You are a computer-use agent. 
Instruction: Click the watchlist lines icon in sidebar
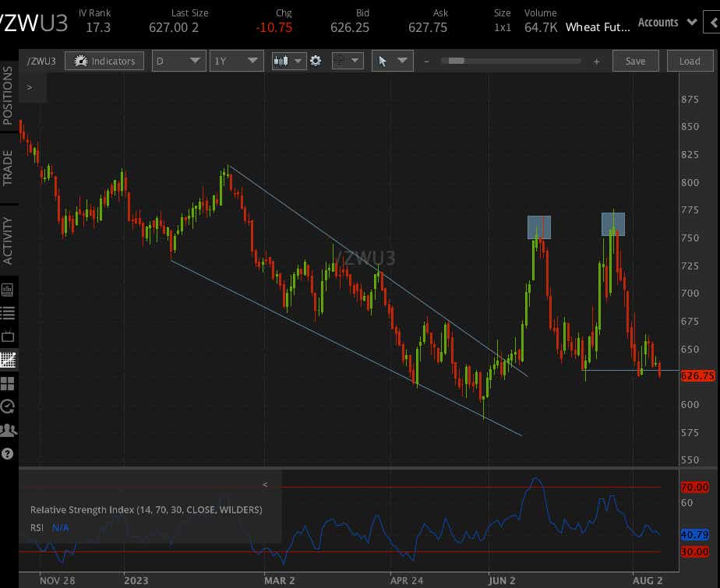pos(8,313)
